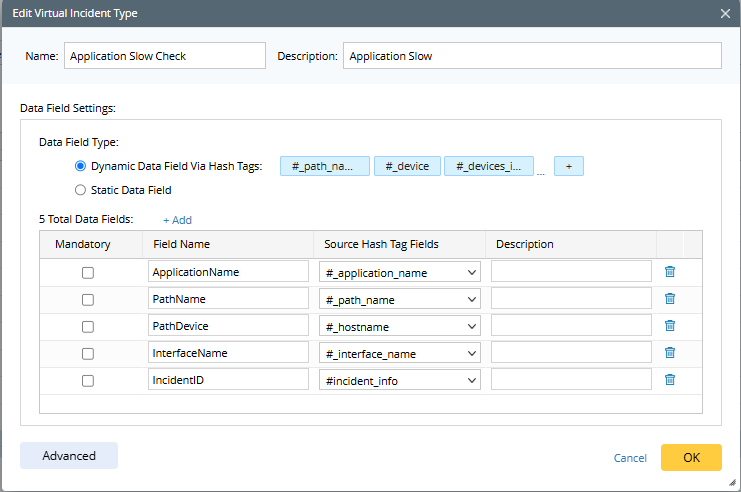The height and width of the screenshot is (492, 741).
Task: Select Dynamic Data Field Via Hash Tags
Action: coord(81,167)
